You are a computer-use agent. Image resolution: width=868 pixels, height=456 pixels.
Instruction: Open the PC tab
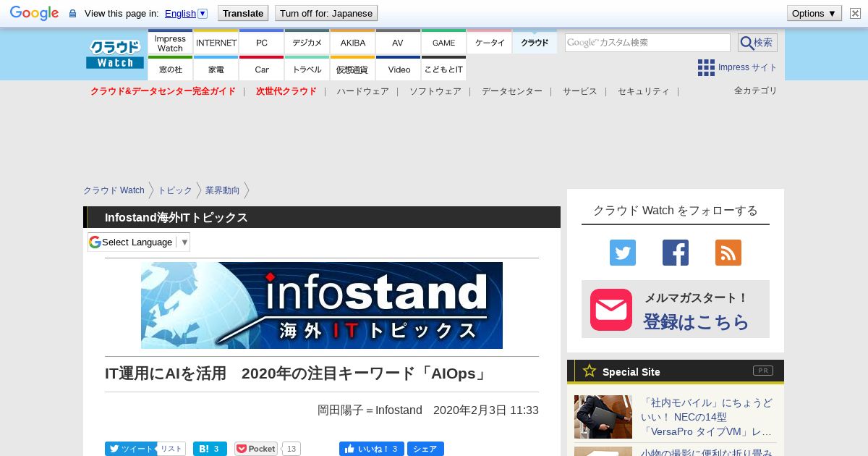click(262, 43)
